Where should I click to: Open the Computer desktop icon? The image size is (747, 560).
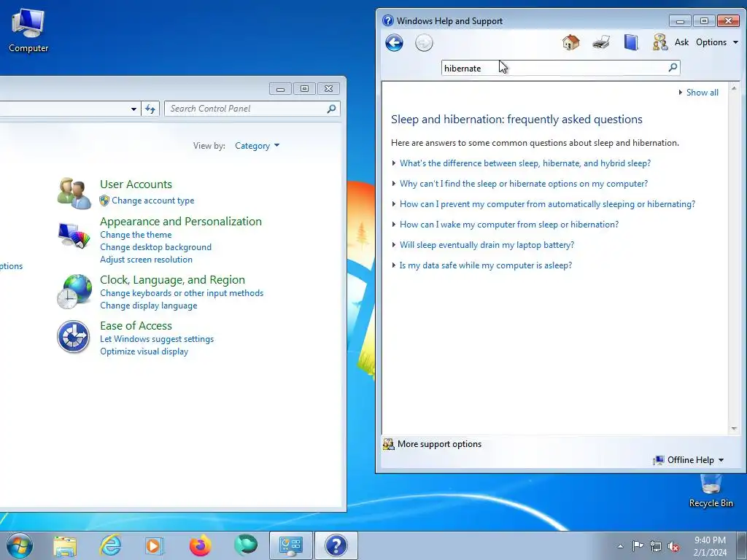[x=28, y=31]
